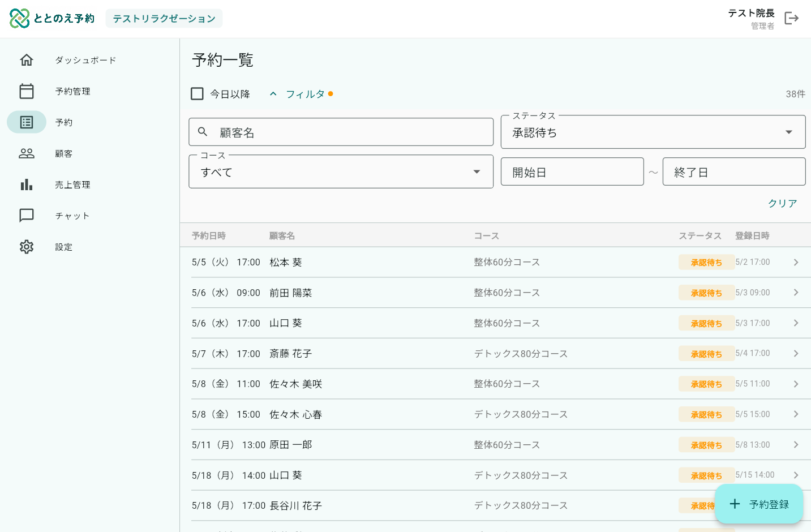Click the テスト院長 user name
The image size is (811, 532).
(751, 13)
